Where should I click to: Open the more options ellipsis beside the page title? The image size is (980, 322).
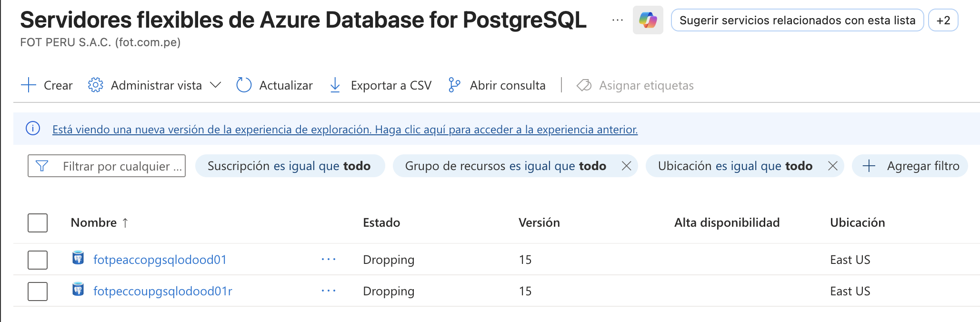coord(618,20)
